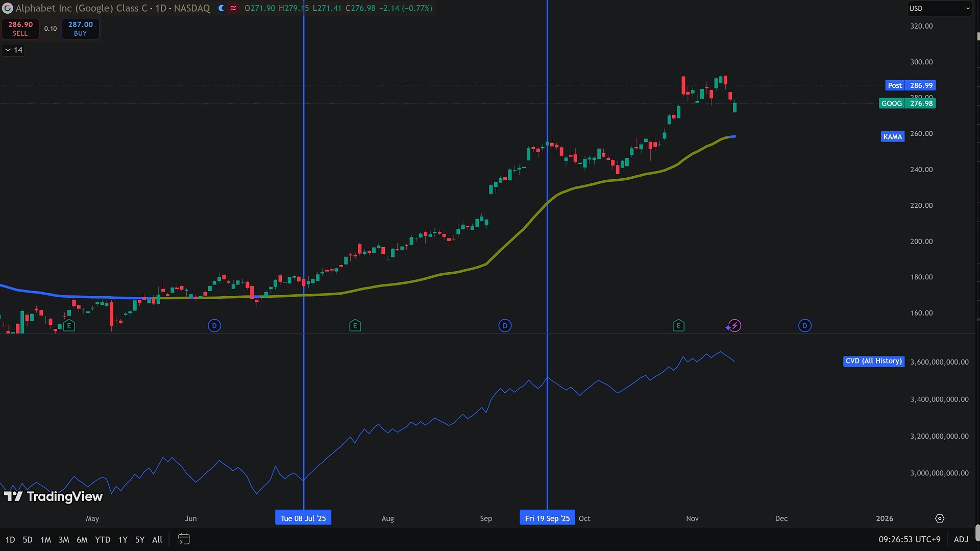The height and width of the screenshot is (551, 980).
Task: Open the earnings marker near May
Action: tap(69, 325)
